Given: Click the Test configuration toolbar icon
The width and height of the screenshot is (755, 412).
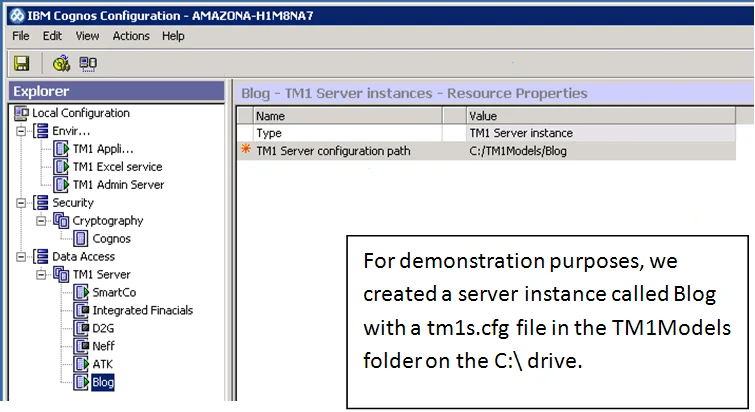Looking at the screenshot, I should coord(60,63).
